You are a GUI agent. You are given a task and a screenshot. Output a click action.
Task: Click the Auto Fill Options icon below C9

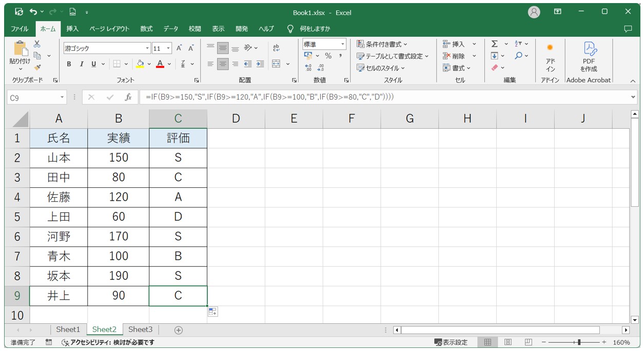click(x=213, y=311)
